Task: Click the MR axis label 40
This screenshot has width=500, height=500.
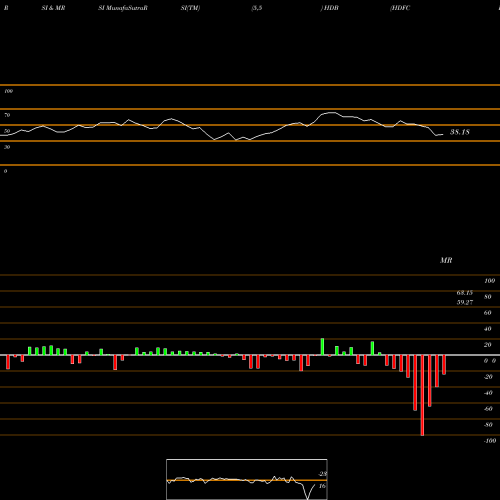Action: pos(488,329)
